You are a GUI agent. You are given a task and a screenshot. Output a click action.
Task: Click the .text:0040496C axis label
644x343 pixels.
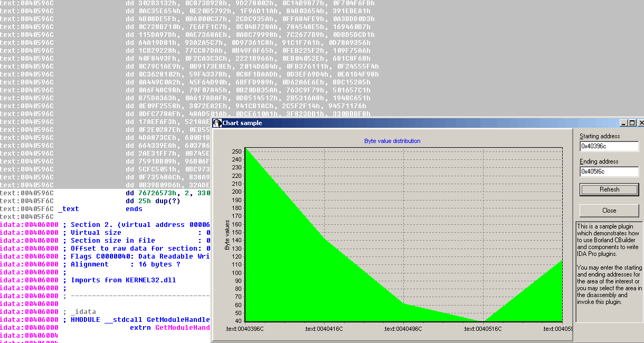click(x=403, y=329)
